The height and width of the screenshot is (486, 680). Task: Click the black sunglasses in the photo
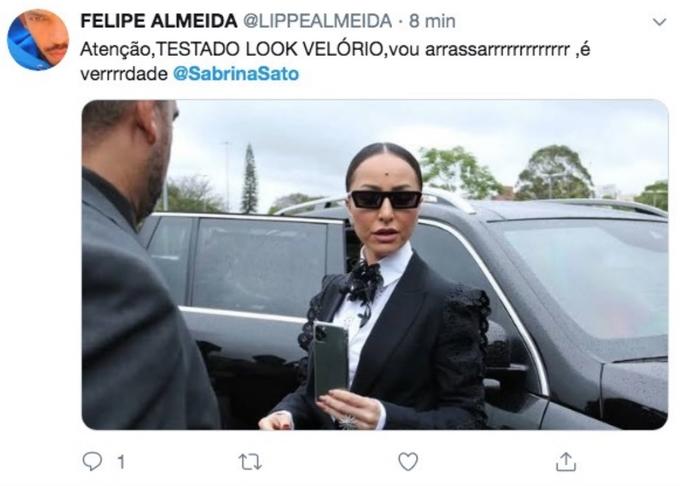[386, 199]
